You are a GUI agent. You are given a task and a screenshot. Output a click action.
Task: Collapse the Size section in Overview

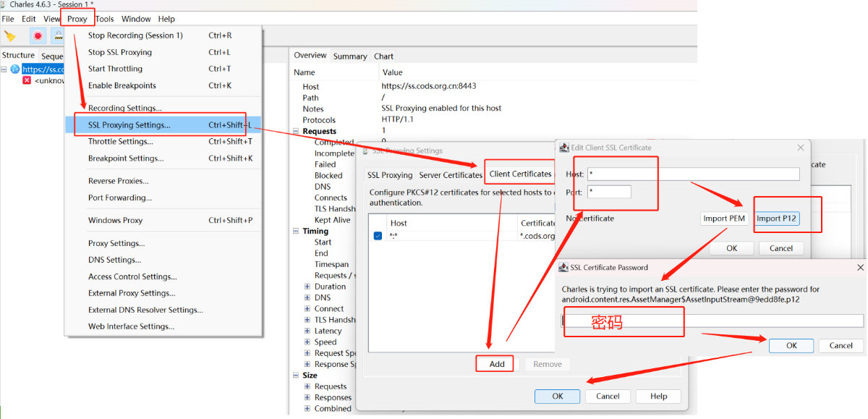(x=296, y=376)
